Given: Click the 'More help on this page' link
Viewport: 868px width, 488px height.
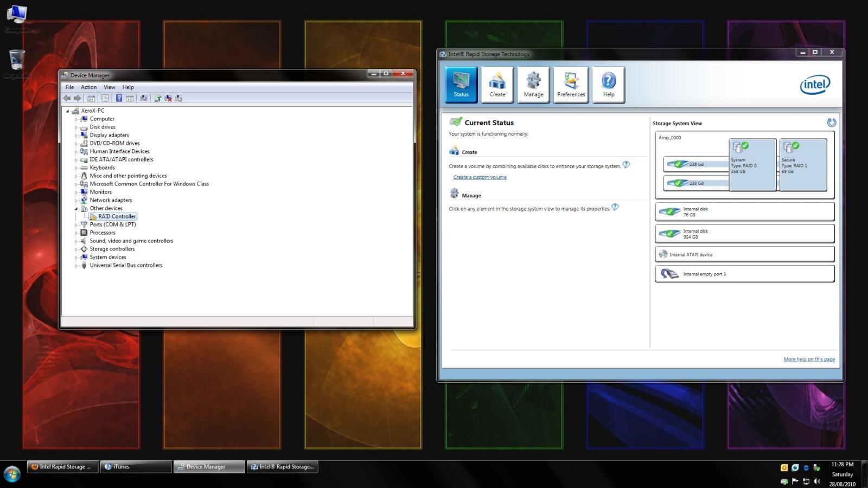Looking at the screenshot, I should tap(809, 359).
